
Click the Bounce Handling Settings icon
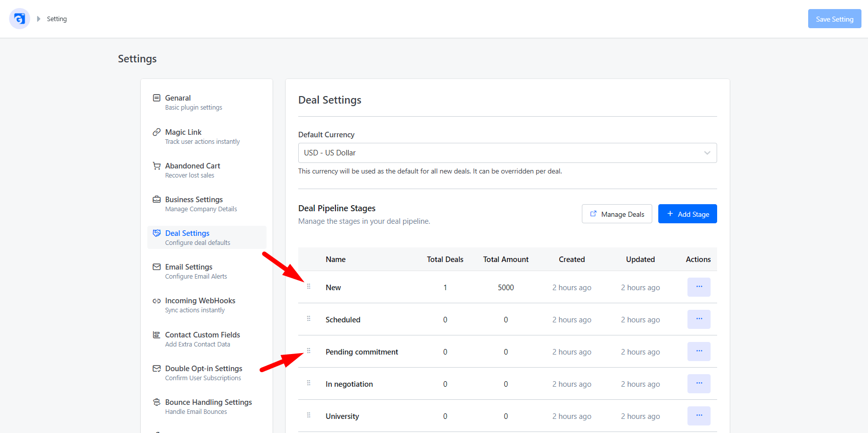click(156, 402)
